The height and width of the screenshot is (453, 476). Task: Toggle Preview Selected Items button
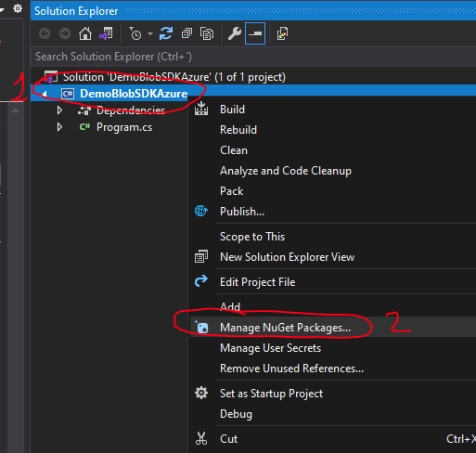point(255,33)
